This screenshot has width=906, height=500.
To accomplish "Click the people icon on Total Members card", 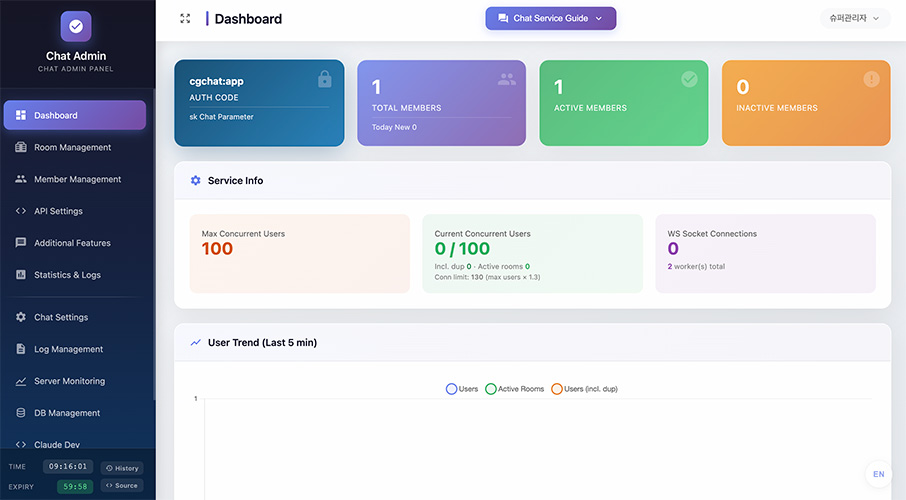I will pos(507,79).
